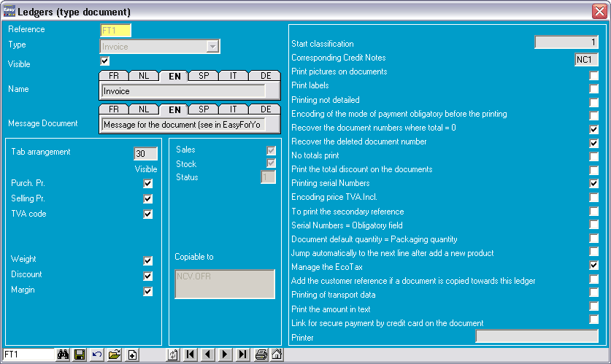This screenshot has height=364, width=611.
Task: Click the home icon in the bottom toolbar
Action: [x=277, y=355]
